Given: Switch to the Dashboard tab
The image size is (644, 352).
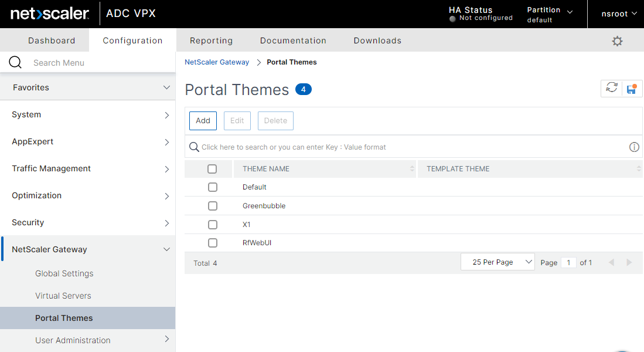Looking at the screenshot, I should click(52, 40).
